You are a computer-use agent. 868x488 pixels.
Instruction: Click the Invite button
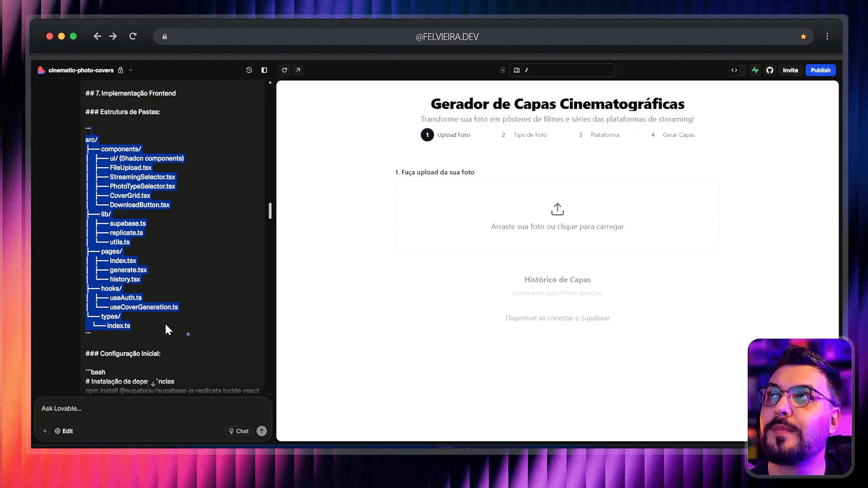pos(790,70)
